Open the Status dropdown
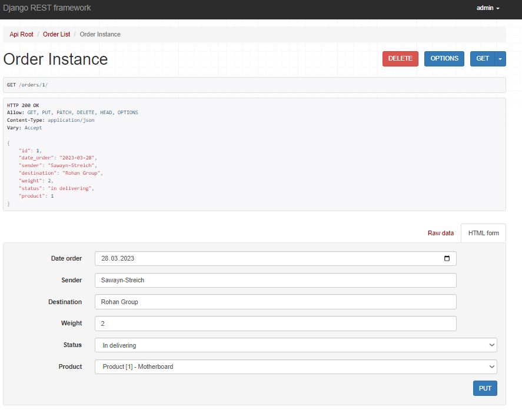The image size is (522, 420). pos(295,345)
